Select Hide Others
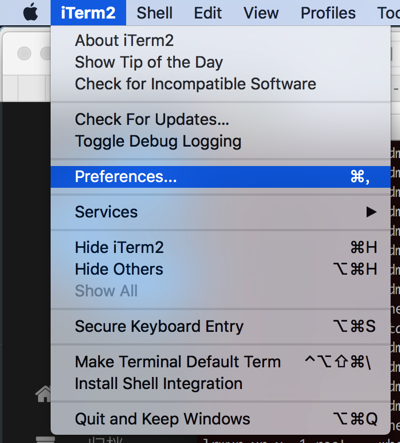 (x=220, y=269)
